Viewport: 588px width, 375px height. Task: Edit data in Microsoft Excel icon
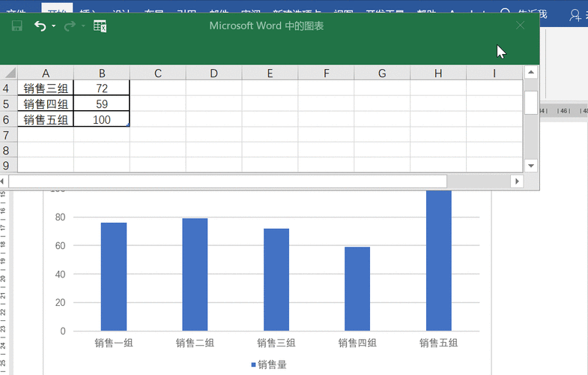[100, 26]
